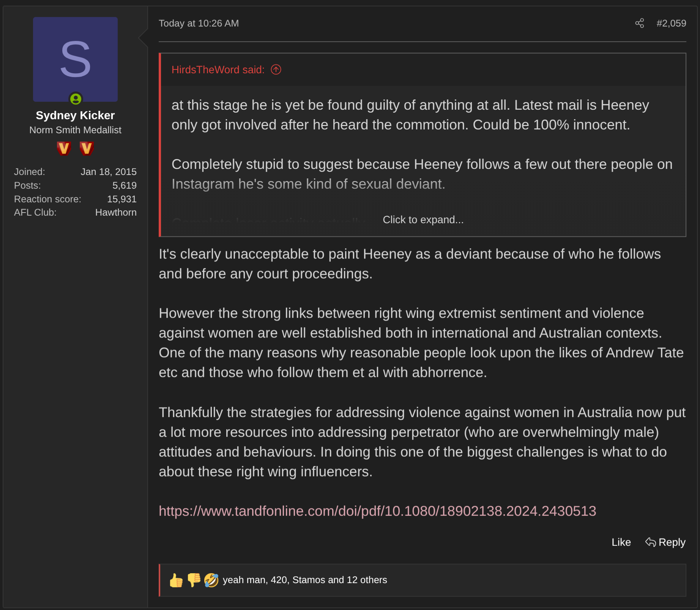Image resolution: width=700 pixels, height=610 pixels.
Task: Jump to HirdsTheWord's original post arrow
Action: click(x=276, y=69)
